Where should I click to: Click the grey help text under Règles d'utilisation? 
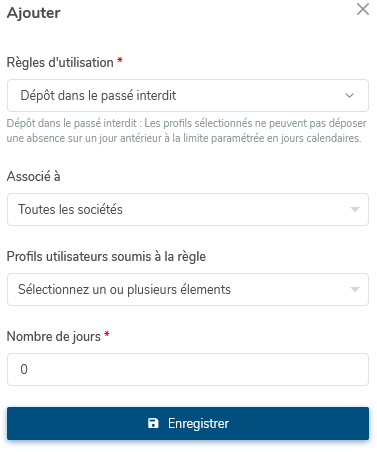click(x=187, y=131)
